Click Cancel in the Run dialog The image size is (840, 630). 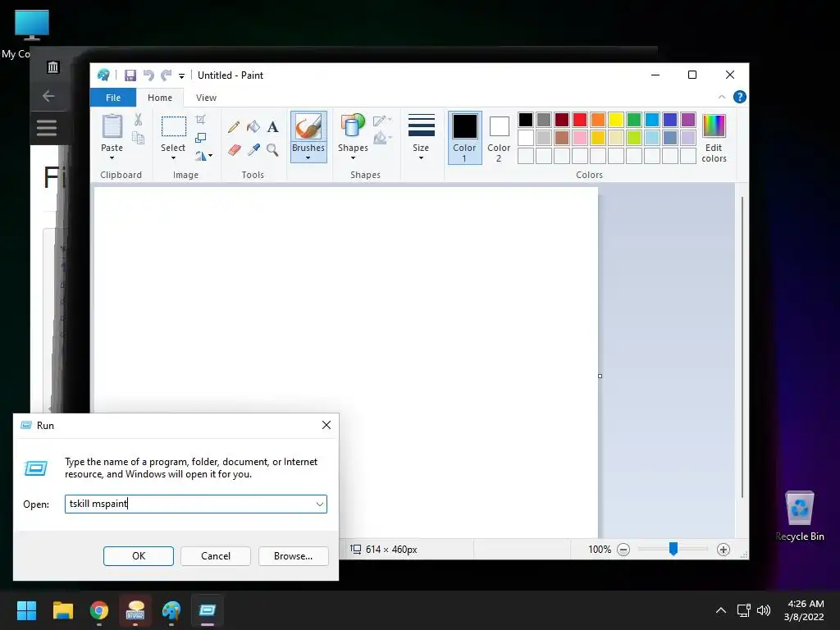pyautogui.click(x=216, y=556)
